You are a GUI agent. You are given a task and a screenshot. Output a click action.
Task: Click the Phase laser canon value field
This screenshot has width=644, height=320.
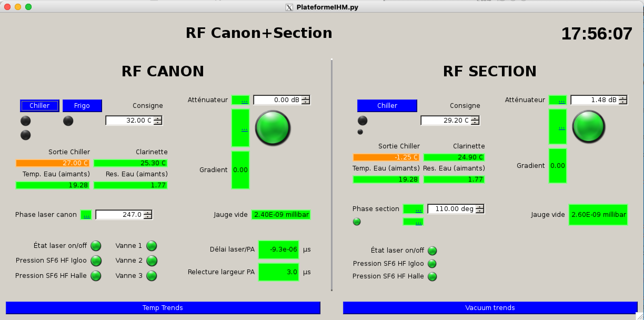120,215
